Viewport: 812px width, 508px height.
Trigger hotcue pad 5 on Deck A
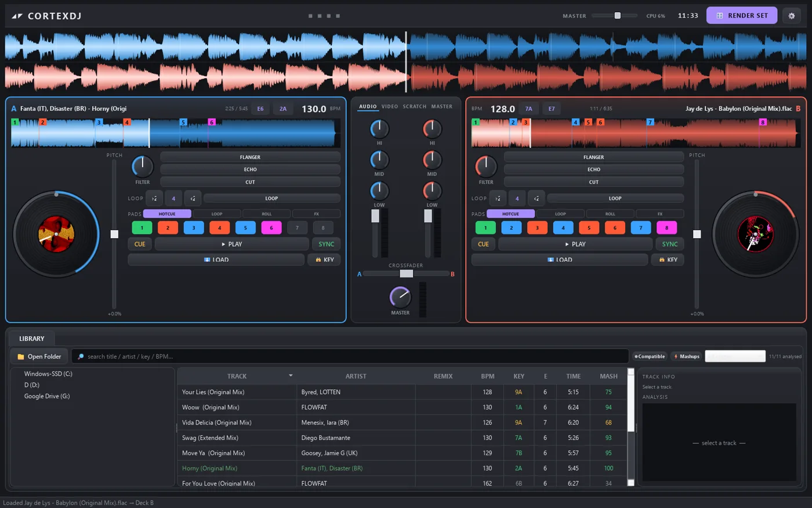[x=245, y=228]
